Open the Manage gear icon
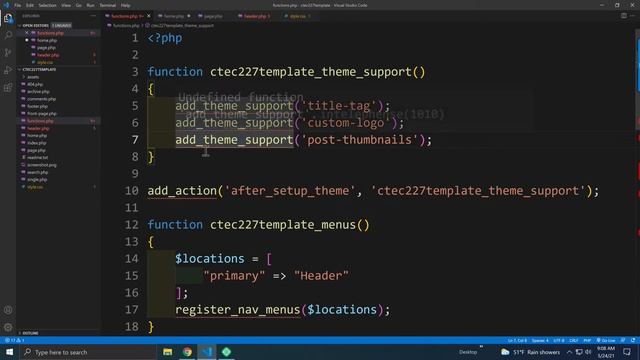The width and height of the screenshot is (640, 360). pos(8,327)
